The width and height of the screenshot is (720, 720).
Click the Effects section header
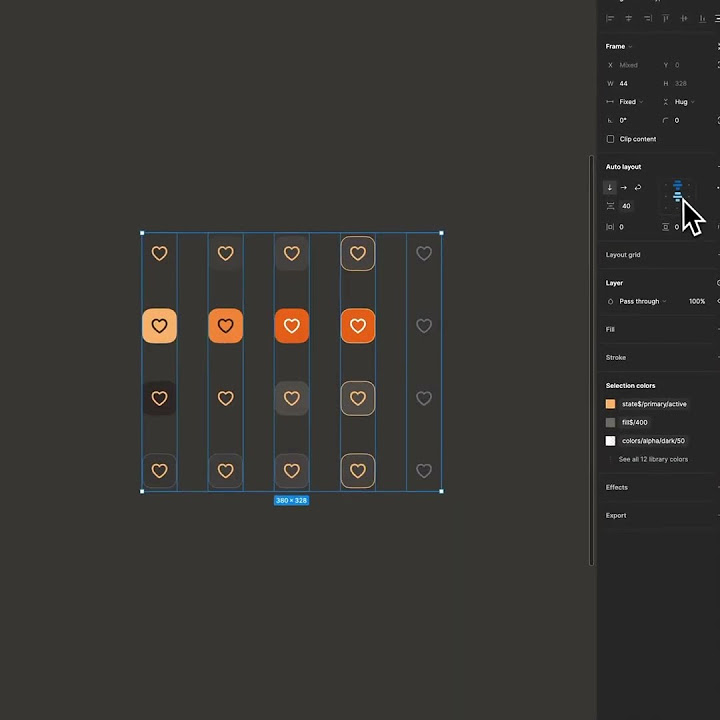click(x=616, y=487)
